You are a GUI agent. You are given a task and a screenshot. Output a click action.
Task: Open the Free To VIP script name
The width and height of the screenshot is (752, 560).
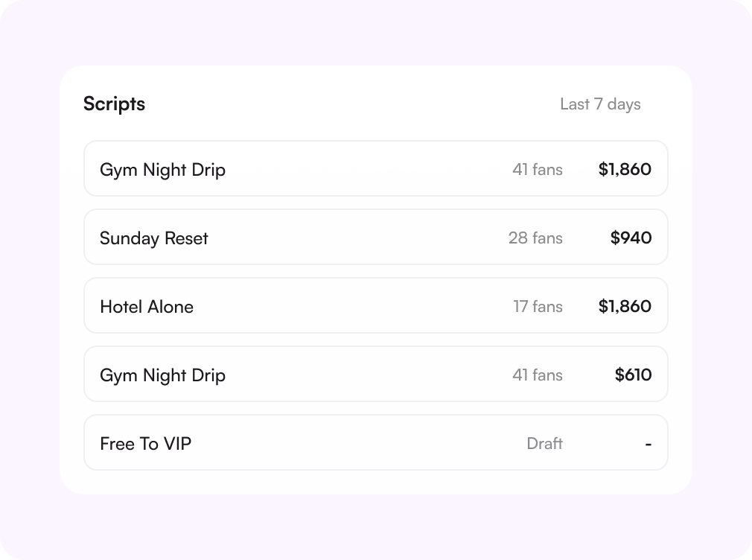click(x=146, y=444)
